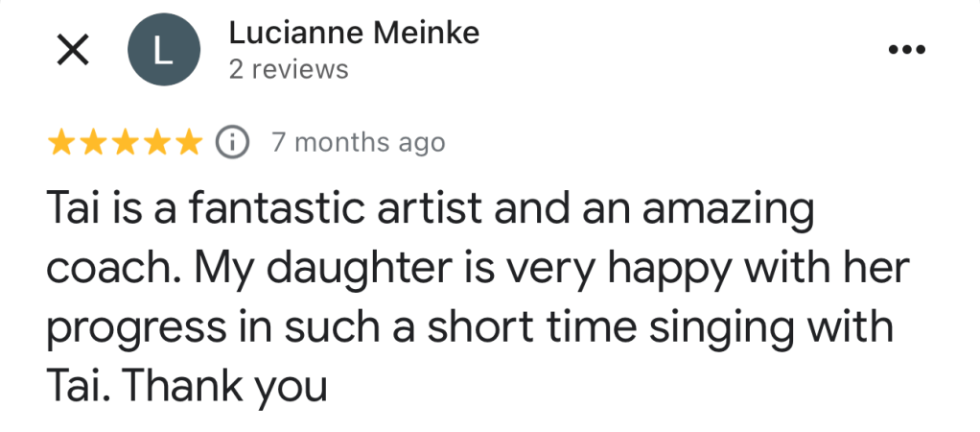Click the "2 reviews" count text

288,70
